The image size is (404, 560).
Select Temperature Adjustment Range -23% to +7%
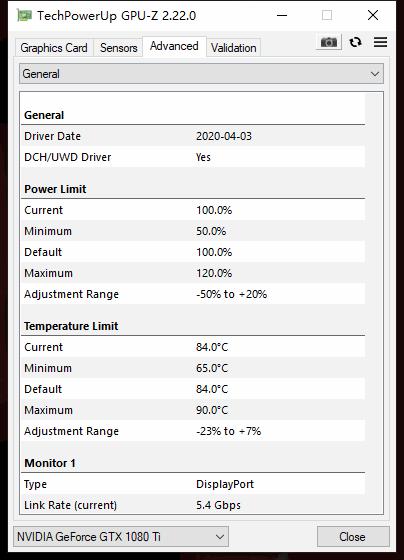coord(229,431)
